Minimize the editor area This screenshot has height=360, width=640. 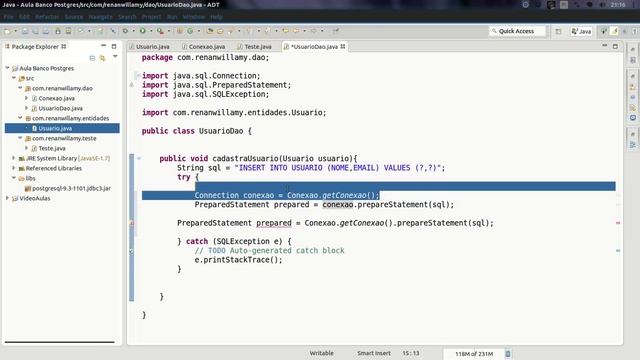click(x=604, y=46)
